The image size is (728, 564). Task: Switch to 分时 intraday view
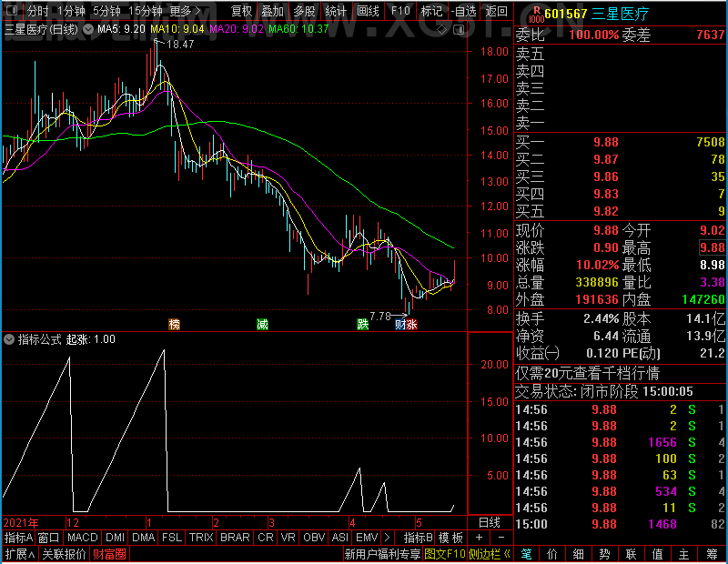point(37,11)
